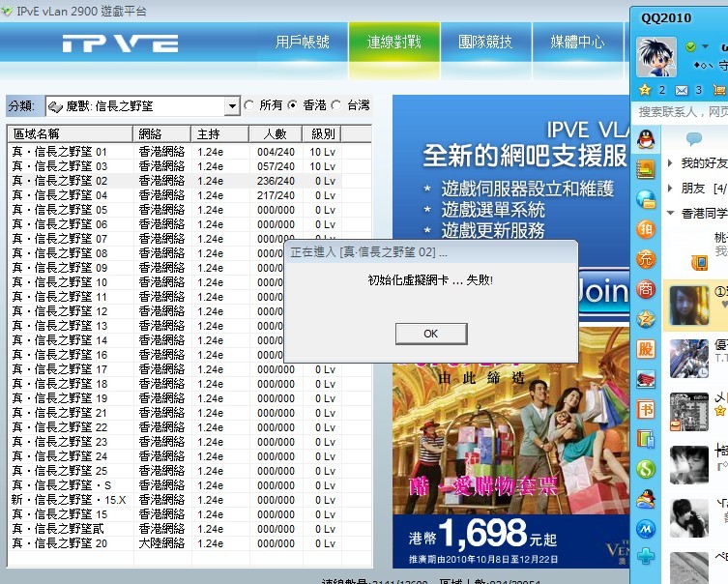Click the QQ penguin icon in QQ2010 sidebar

(x=646, y=139)
